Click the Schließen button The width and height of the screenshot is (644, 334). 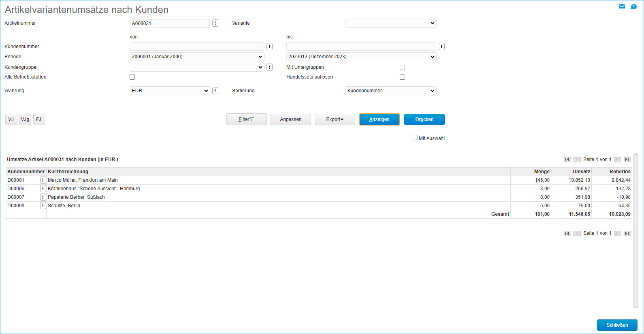coord(617,325)
